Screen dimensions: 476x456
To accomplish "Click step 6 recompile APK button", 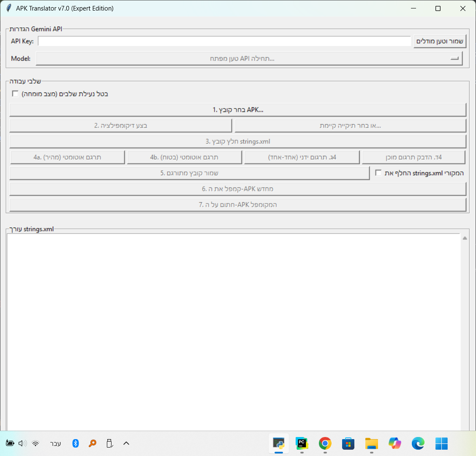I will [x=238, y=189].
